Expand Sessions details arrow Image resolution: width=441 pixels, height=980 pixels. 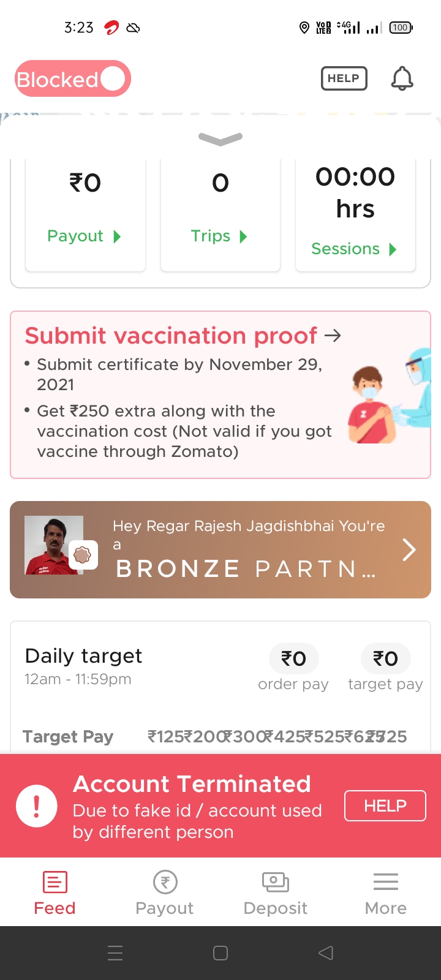(x=393, y=249)
